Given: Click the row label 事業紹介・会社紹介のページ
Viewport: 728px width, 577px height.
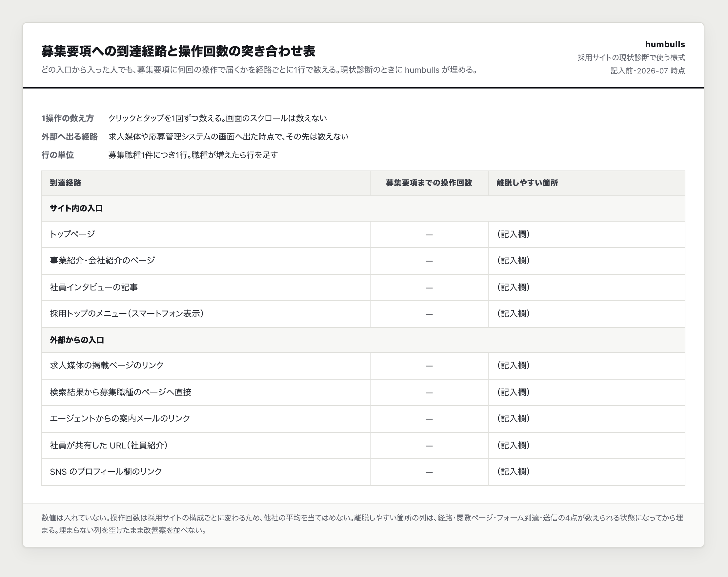Looking at the screenshot, I should (x=102, y=260).
